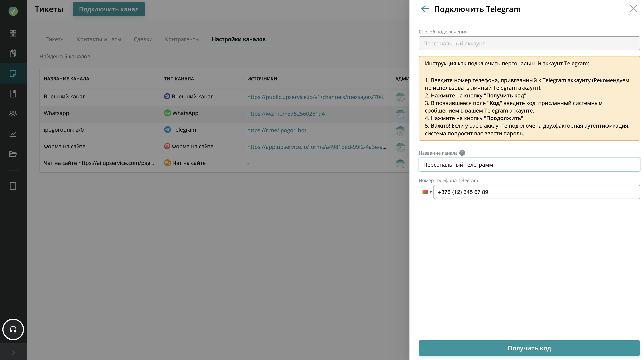Image resolution: width=644 pixels, height=360 pixels.
Task: Select the highlighted tickets note icon in sidebar
Action: (x=13, y=73)
